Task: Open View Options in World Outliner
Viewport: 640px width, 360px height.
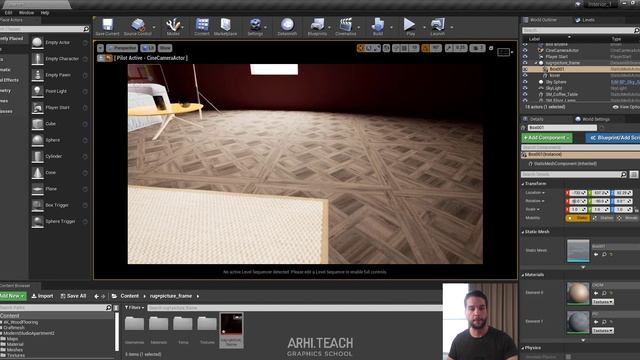Action: tap(626, 107)
